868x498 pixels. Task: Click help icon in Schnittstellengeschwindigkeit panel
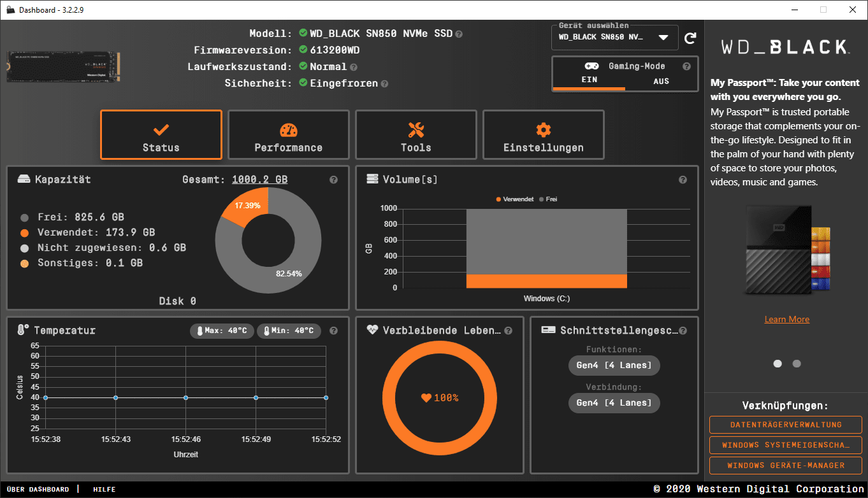pos(683,331)
